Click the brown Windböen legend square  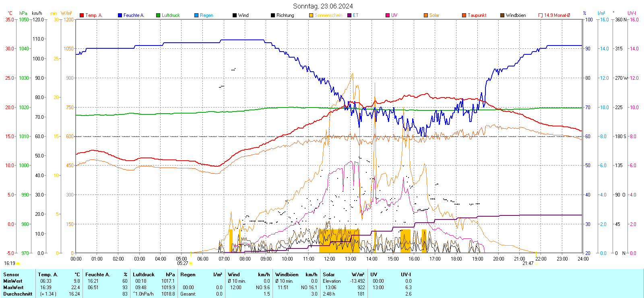pyautogui.click(x=502, y=15)
